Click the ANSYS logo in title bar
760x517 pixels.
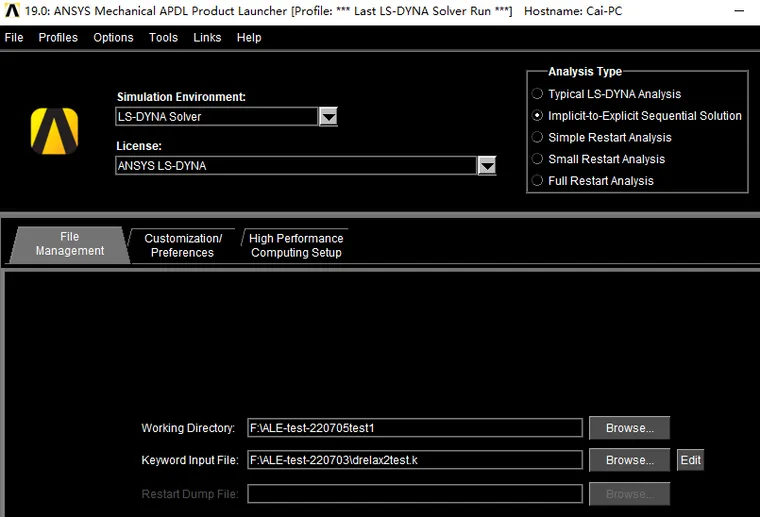tap(12, 10)
